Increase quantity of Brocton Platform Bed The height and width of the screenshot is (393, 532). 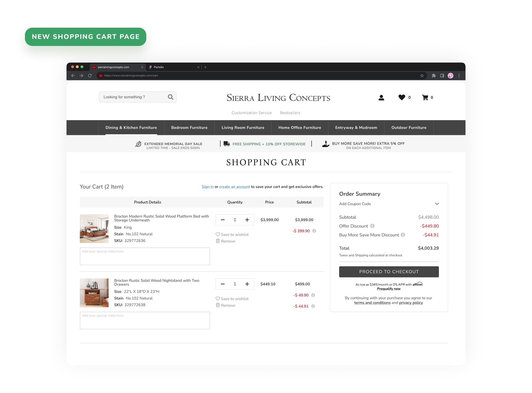click(247, 220)
